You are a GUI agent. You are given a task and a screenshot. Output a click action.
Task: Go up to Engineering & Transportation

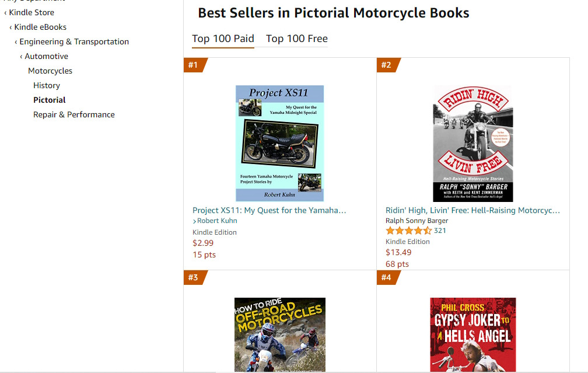coord(74,41)
